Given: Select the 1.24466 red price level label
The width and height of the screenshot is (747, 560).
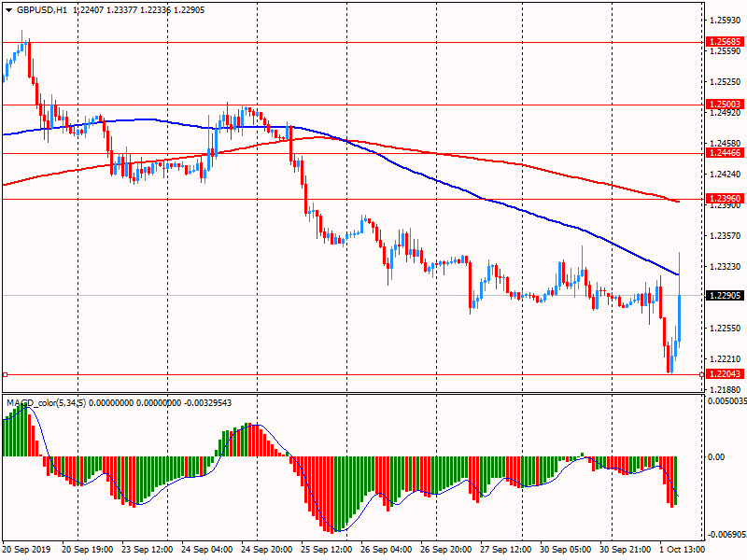Looking at the screenshot, I should tap(725, 153).
